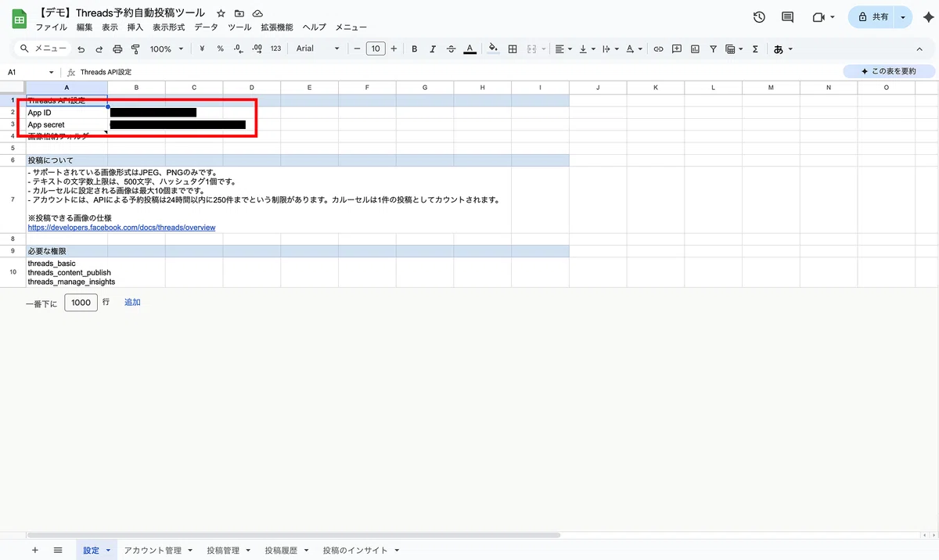
Task: Open the Google Sheets home icon
Action: point(20,19)
